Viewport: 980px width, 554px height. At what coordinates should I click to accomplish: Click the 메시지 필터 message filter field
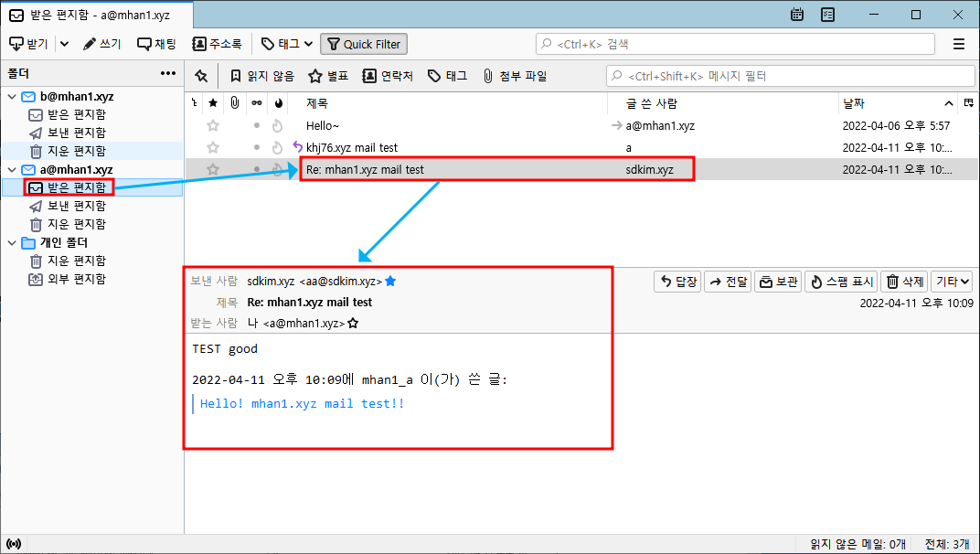tap(790, 76)
